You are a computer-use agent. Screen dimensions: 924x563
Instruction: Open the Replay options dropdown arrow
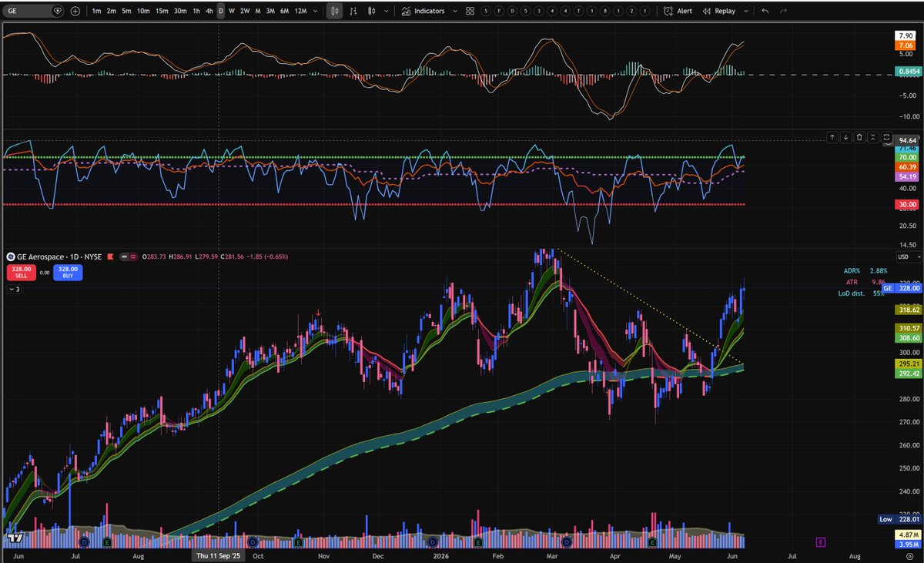tap(745, 12)
